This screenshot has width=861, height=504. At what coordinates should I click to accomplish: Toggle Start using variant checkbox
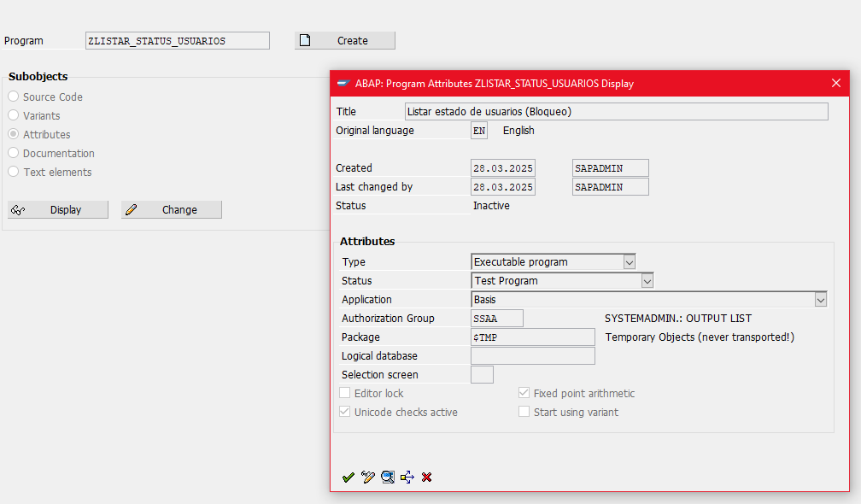[524, 412]
